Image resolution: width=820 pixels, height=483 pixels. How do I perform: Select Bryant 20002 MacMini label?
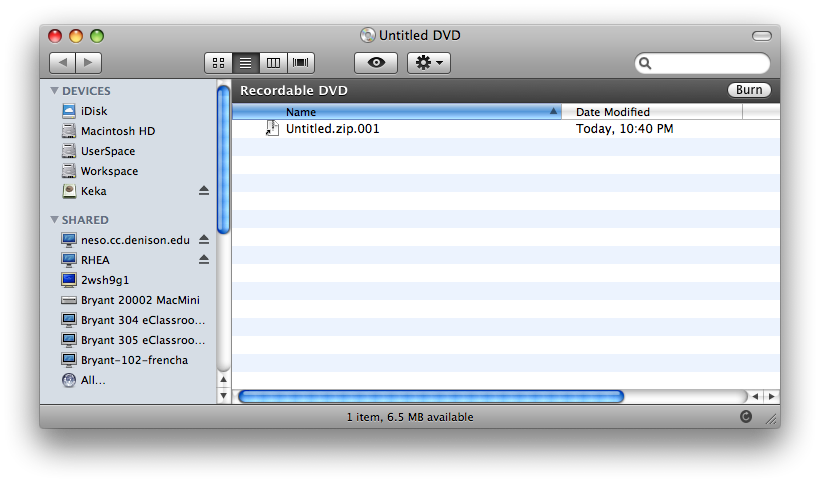[x=140, y=300]
